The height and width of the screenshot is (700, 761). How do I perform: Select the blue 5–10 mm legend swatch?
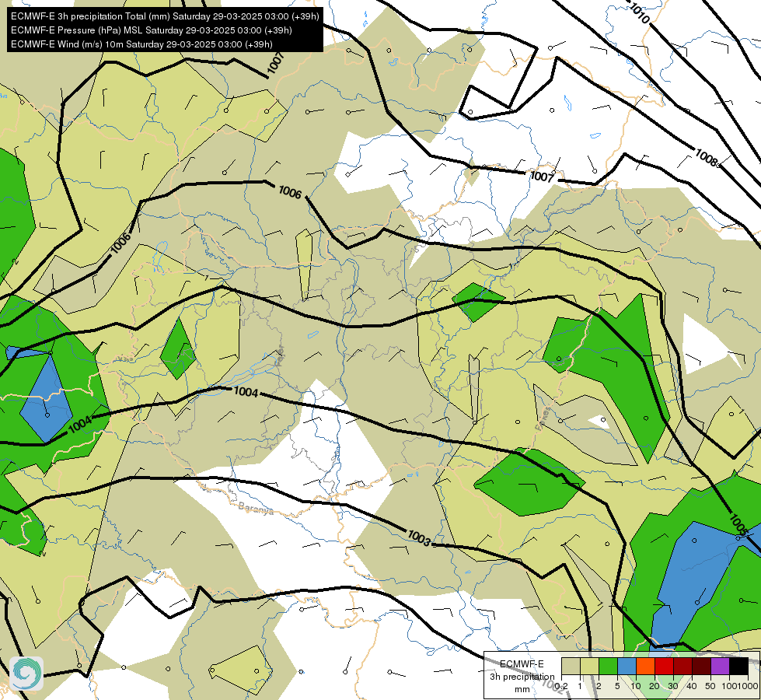click(x=627, y=666)
